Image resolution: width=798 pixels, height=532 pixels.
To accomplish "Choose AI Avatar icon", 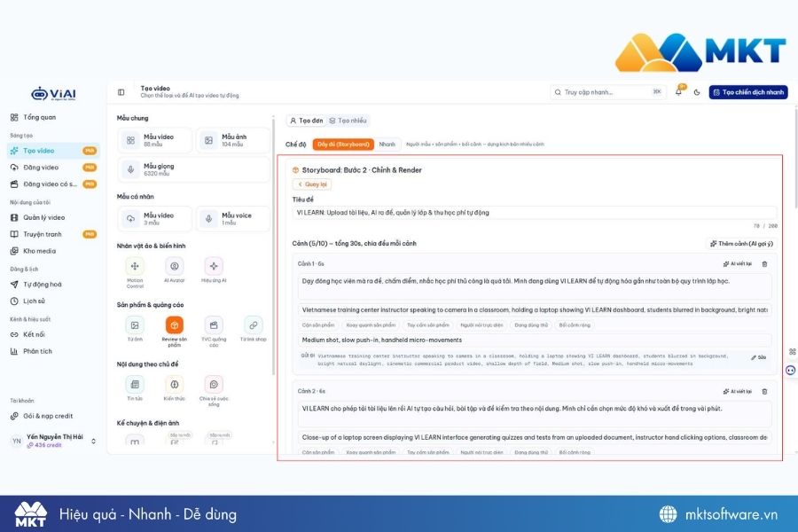I will pos(174,266).
